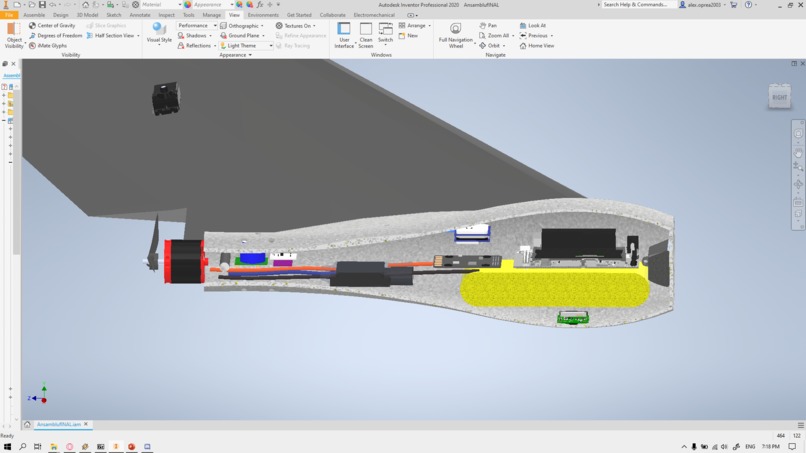Open the Windows Start menu
The width and height of the screenshot is (806, 453).
coord(7,446)
